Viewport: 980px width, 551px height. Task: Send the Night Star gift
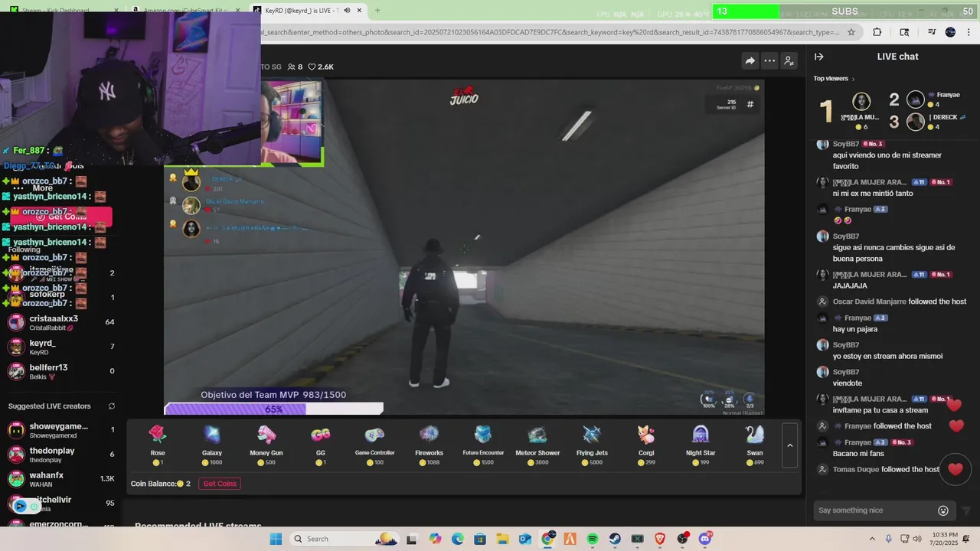701,445
